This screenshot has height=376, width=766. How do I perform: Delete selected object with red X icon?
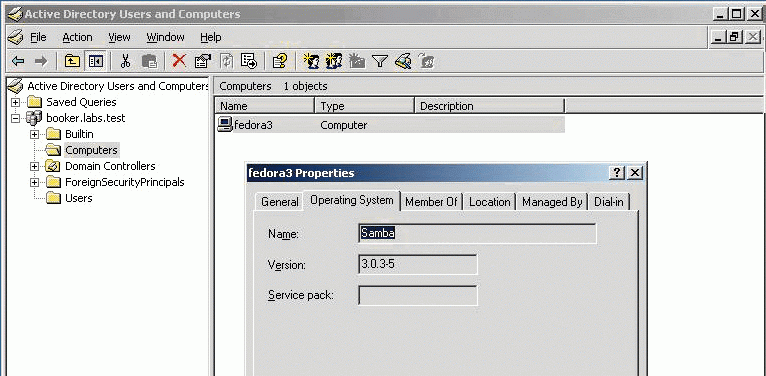(x=179, y=61)
